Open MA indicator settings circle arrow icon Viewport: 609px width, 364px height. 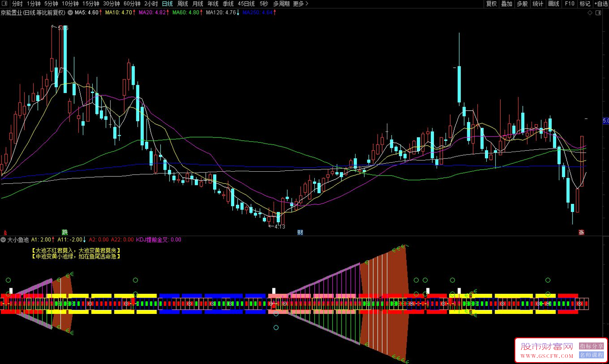[x=70, y=13]
